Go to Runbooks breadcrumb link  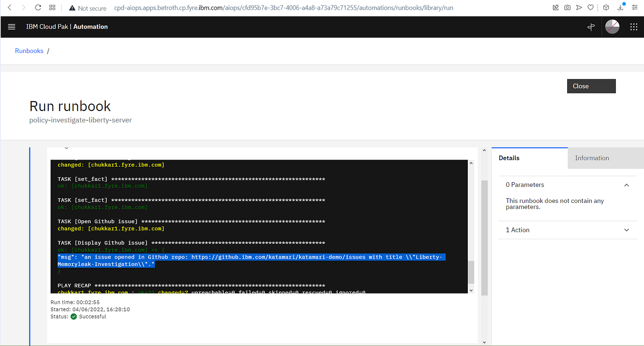click(29, 51)
